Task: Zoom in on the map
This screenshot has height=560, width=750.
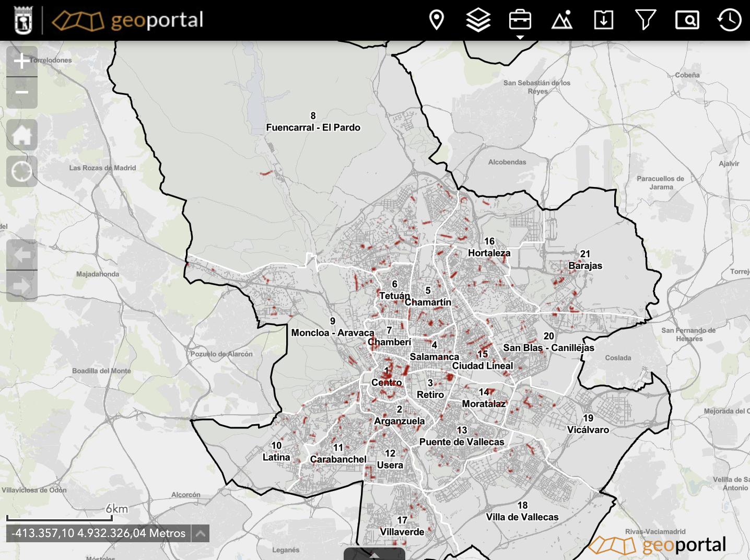Action: 22,61
